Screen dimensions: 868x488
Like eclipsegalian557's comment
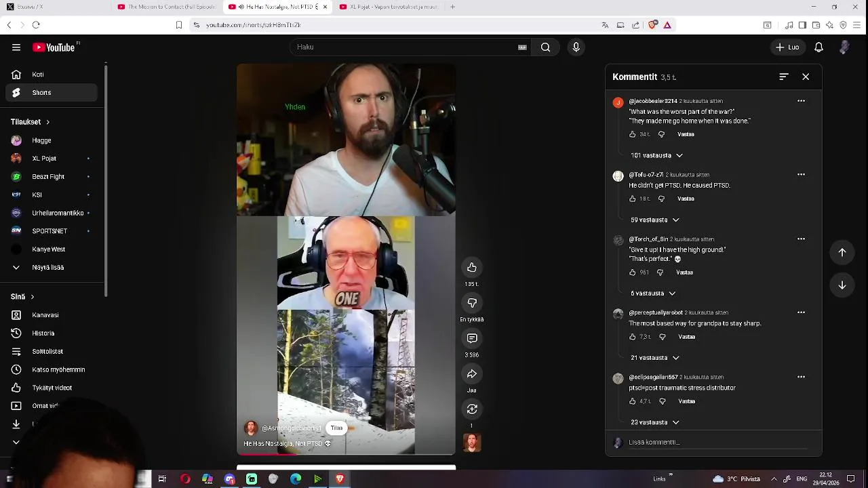[633, 401]
